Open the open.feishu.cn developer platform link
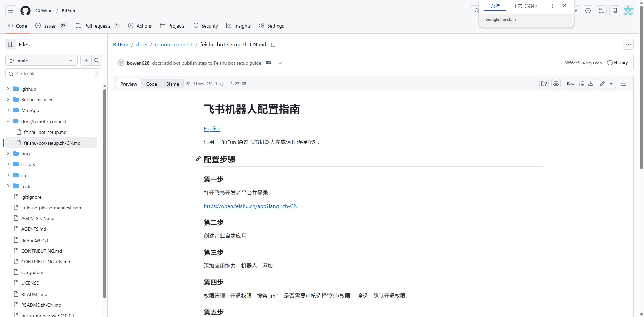Screen dimensions: 644x317 pos(251,206)
